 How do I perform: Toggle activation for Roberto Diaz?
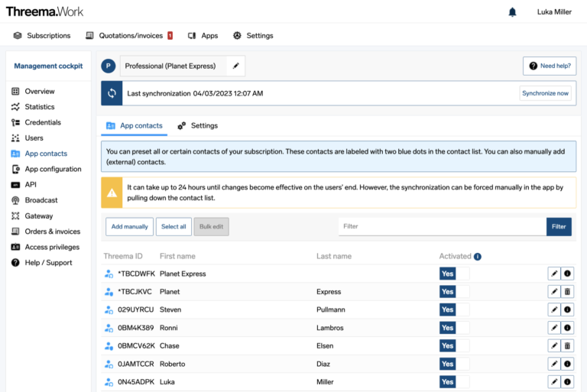pos(454,364)
